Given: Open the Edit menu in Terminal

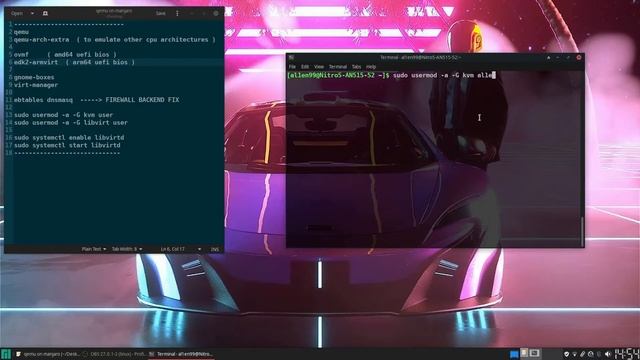Looking at the screenshot, I should click(305, 67).
